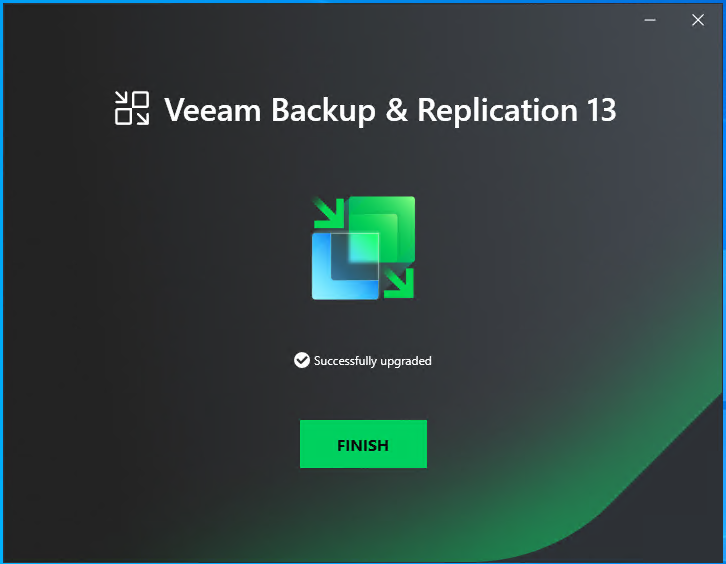Click the version number '13' in title

click(x=601, y=110)
